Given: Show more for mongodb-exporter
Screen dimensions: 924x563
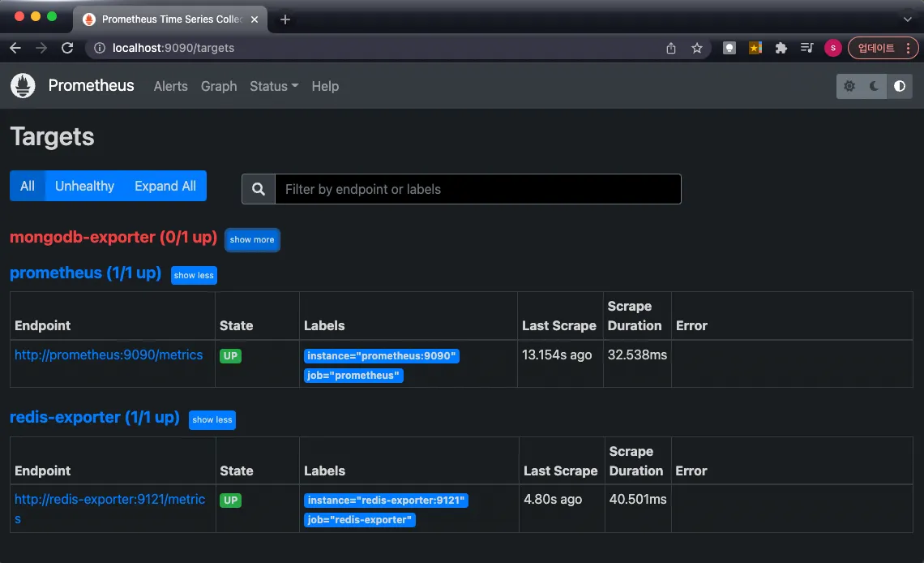Looking at the screenshot, I should click(252, 240).
